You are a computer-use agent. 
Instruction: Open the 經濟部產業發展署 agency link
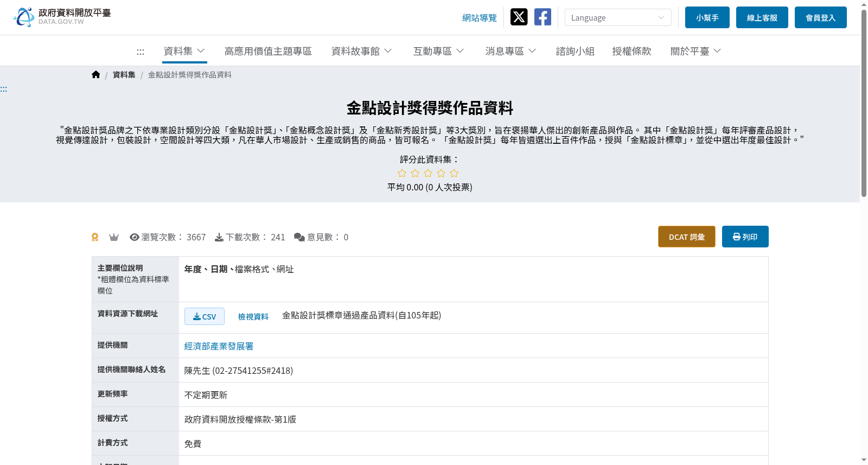(x=219, y=346)
